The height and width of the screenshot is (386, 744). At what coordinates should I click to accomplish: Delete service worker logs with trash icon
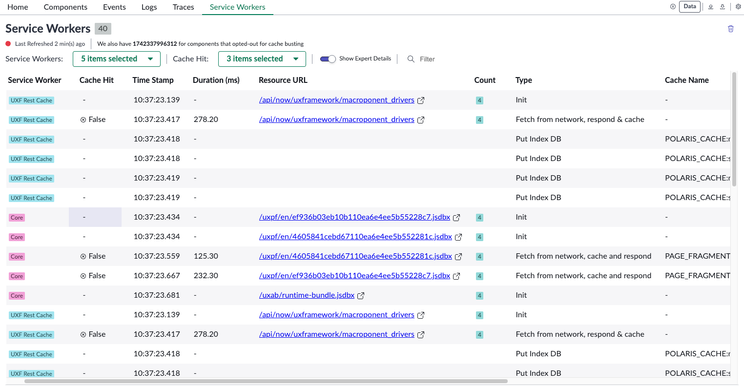pyautogui.click(x=730, y=29)
